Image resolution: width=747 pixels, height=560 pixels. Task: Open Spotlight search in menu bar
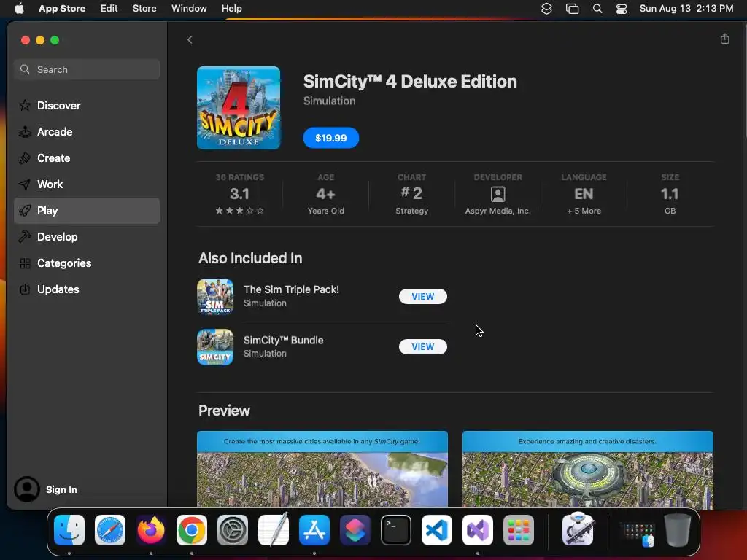(x=597, y=9)
